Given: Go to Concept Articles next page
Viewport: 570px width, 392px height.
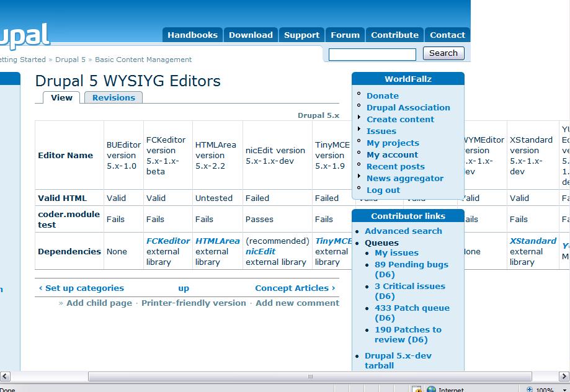Looking at the screenshot, I should [x=295, y=288].
